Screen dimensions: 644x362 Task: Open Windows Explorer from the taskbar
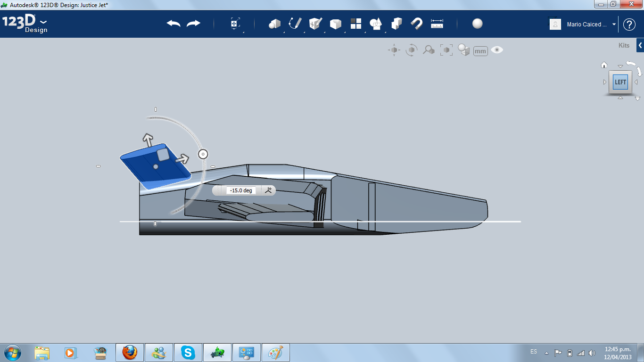(42, 353)
